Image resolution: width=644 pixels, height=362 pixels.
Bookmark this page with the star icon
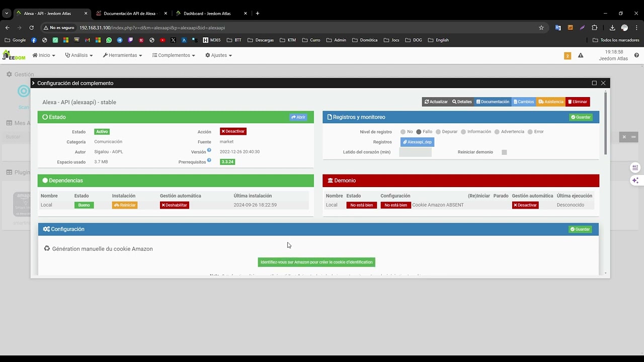tap(541, 28)
